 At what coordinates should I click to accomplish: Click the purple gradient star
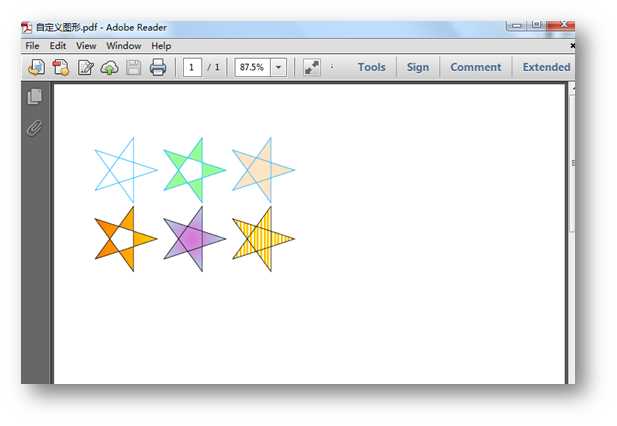tap(194, 239)
